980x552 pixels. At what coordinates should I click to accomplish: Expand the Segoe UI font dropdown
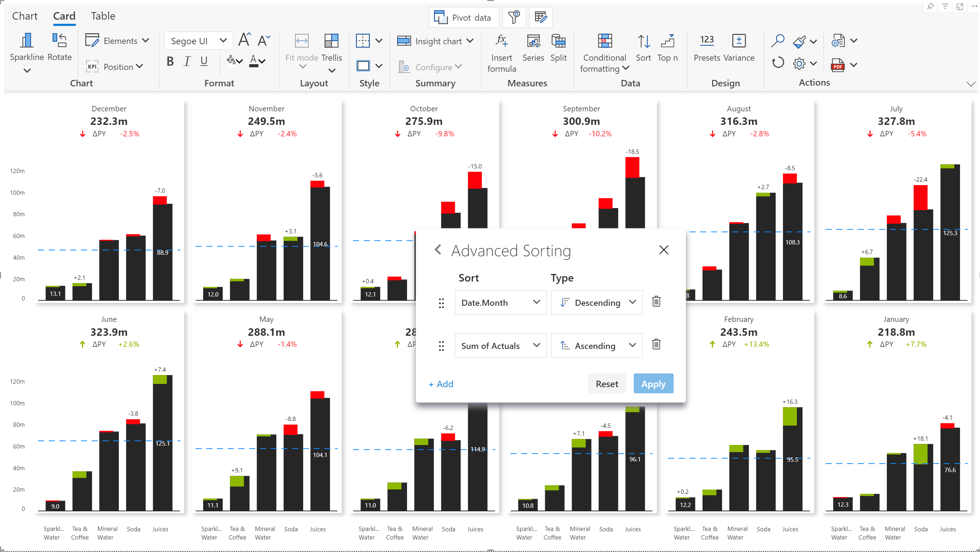pos(223,41)
